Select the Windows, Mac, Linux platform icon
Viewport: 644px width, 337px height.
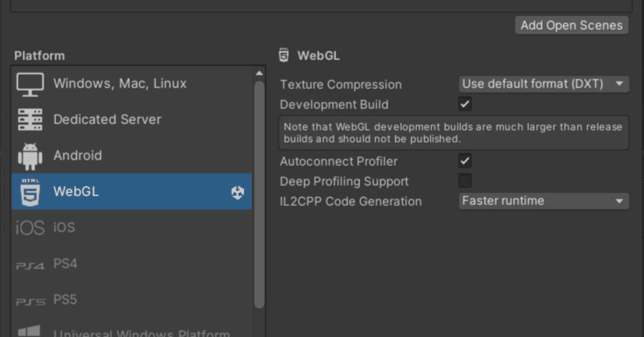[30, 83]
